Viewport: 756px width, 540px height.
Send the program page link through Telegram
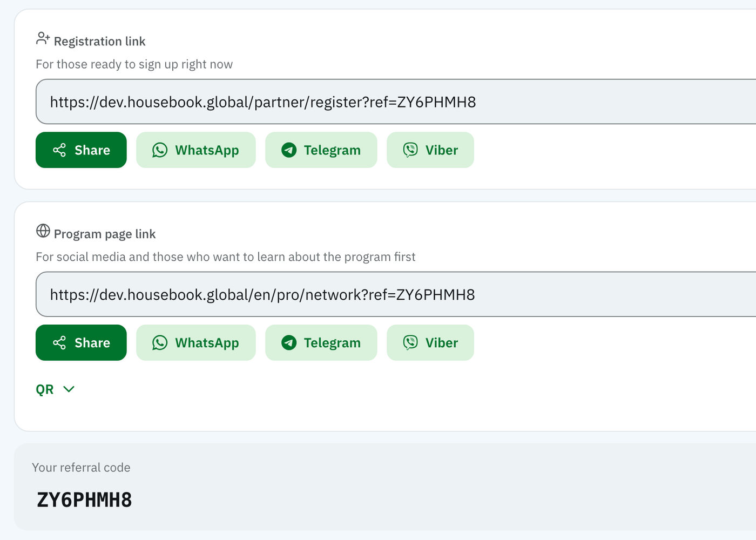point(321,343)
